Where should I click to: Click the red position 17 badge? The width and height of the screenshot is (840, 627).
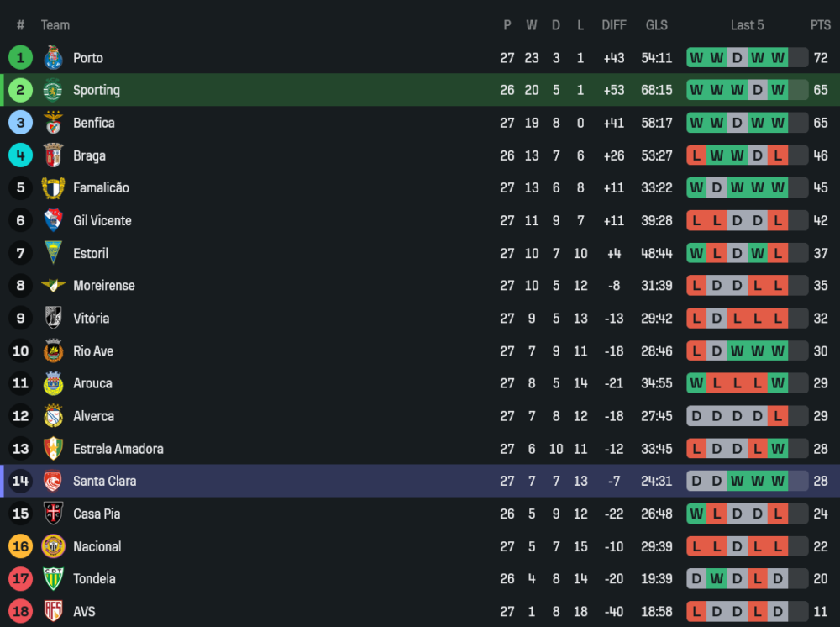20,579
